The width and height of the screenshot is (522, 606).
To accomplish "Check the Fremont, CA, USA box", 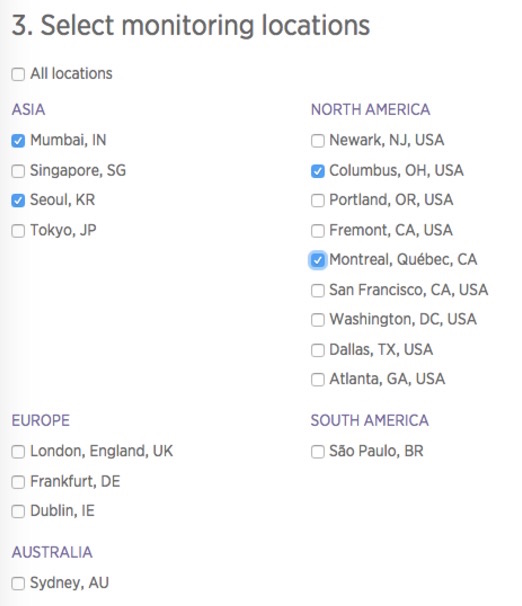I will point(318,231).
